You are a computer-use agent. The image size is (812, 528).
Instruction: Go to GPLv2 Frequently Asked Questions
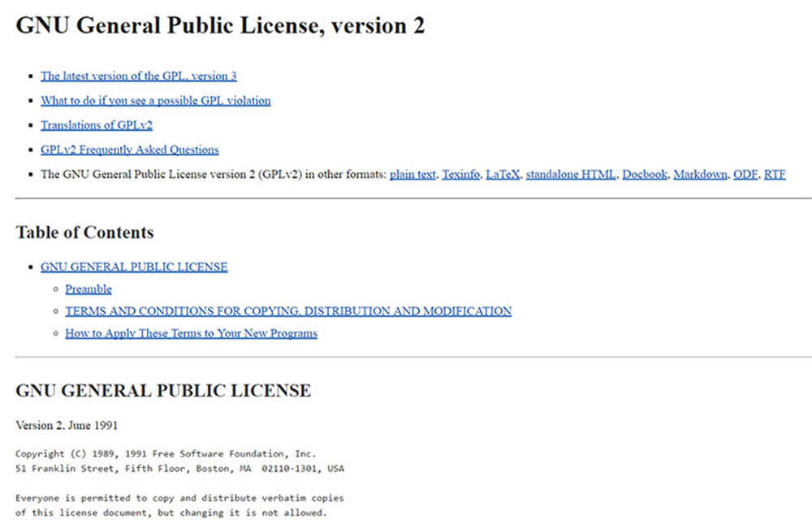coord(129,149)
